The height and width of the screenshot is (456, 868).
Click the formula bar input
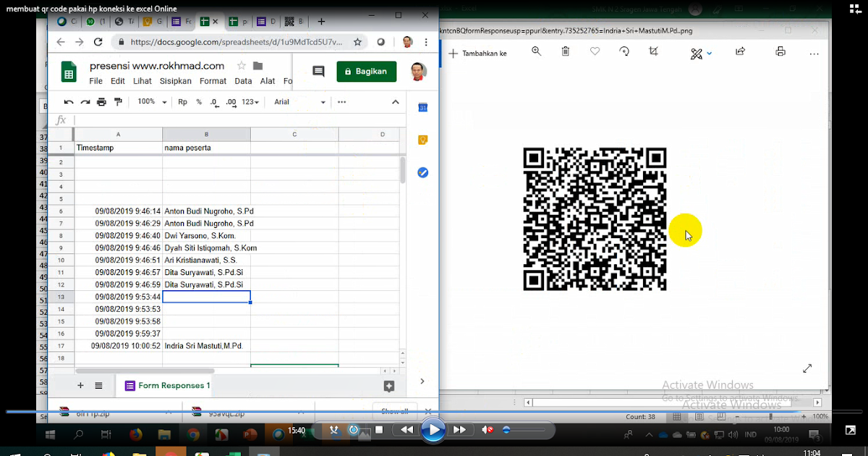tap(239, 120)
